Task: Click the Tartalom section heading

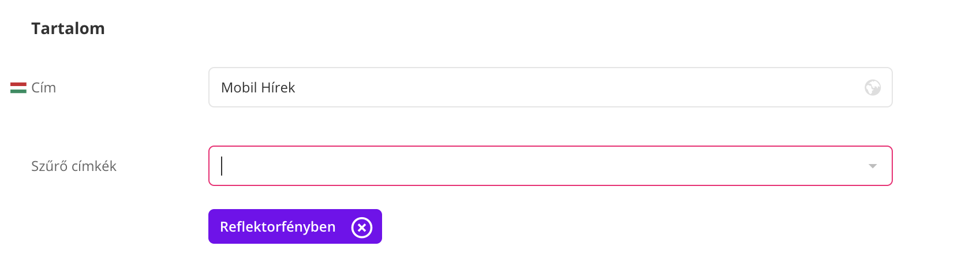Action: click(68, 29)
